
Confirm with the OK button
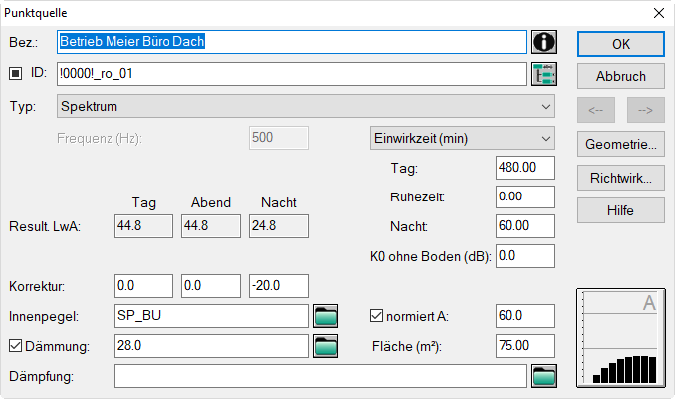pyautogui.click(x=621, y=44)
